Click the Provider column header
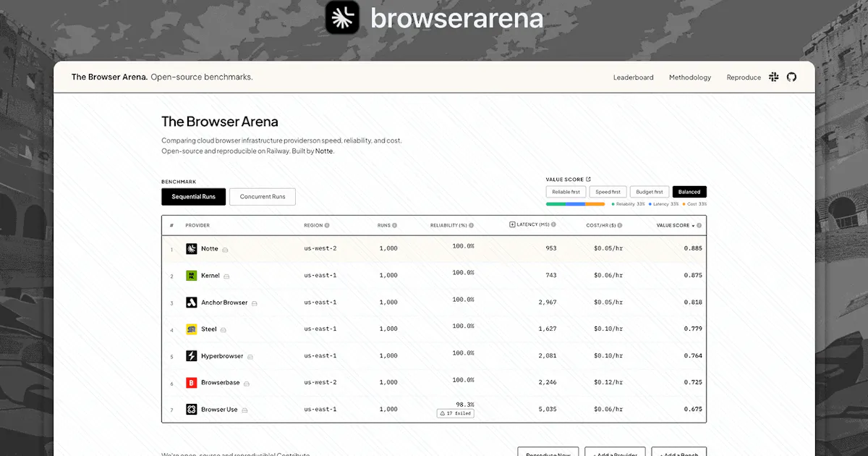The image size is (868, 456). 197,225
